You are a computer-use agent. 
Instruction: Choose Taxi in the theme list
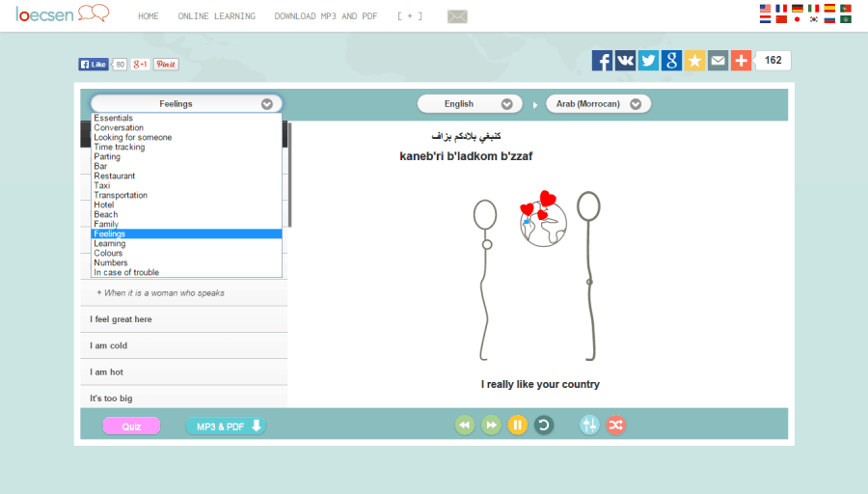click(186, 185)
